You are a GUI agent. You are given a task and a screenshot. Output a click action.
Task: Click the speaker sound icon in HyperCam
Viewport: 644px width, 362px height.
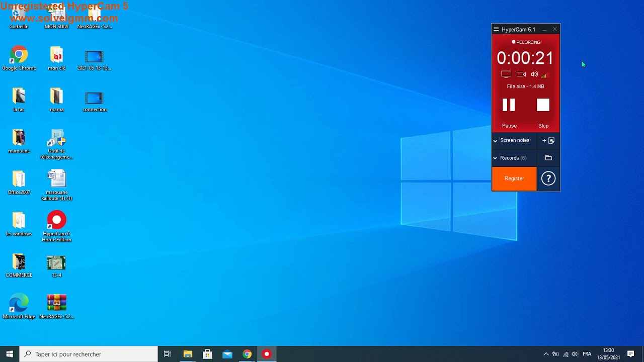534,74
